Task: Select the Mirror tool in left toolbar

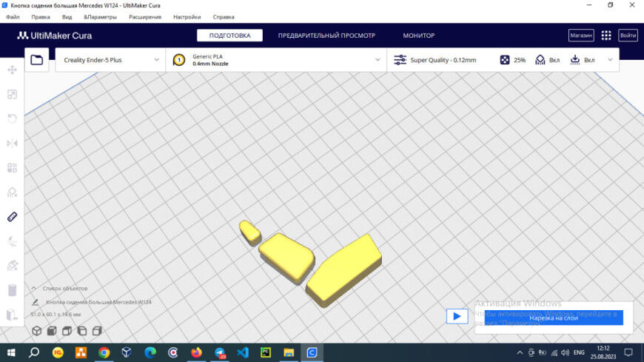Action: (12, 143)
